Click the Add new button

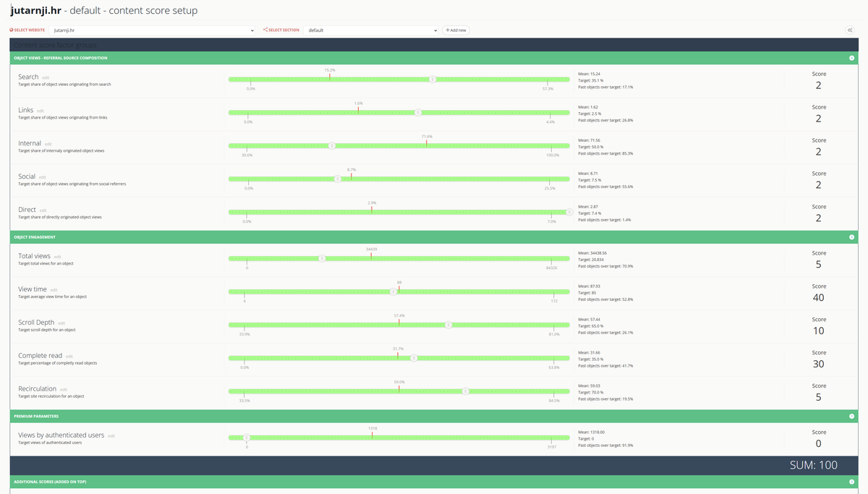coord(456,30)
